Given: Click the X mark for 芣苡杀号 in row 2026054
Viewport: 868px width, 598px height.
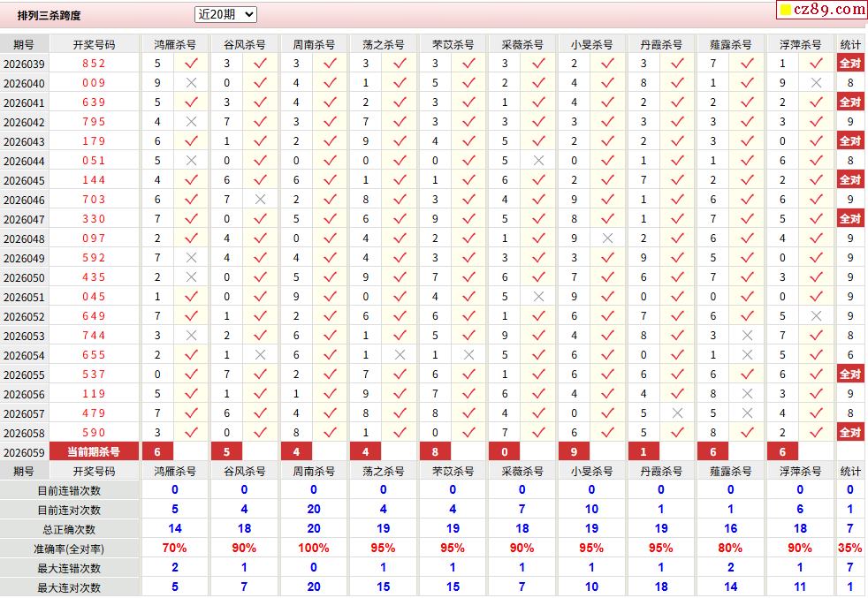Looking at the screenshot, I should (x=468, y=354).
